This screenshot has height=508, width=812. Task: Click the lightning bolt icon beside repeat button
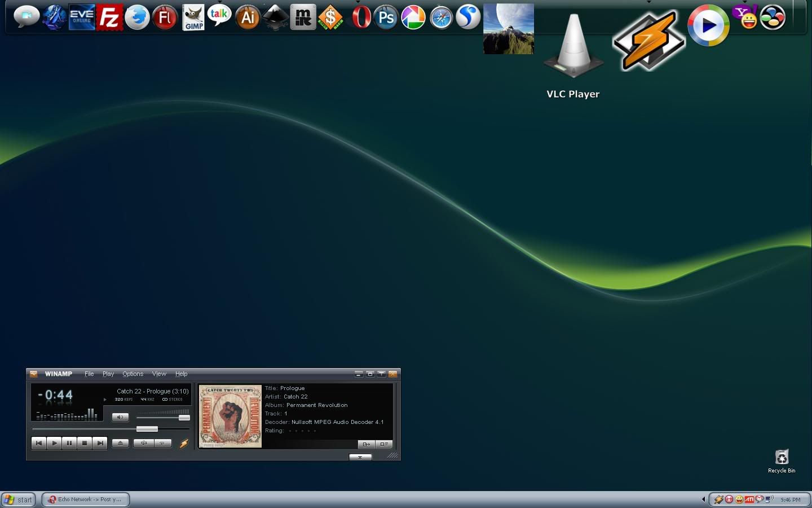[184, 444]
